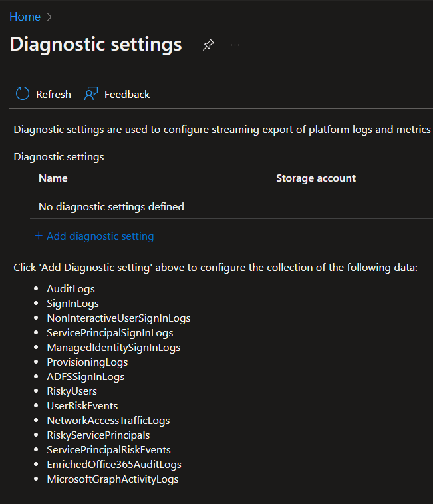Viewport: 433px width, 504px height.
Task: Click the Feedback person icon
Action: pyautogui.click(x=91, y=94)
